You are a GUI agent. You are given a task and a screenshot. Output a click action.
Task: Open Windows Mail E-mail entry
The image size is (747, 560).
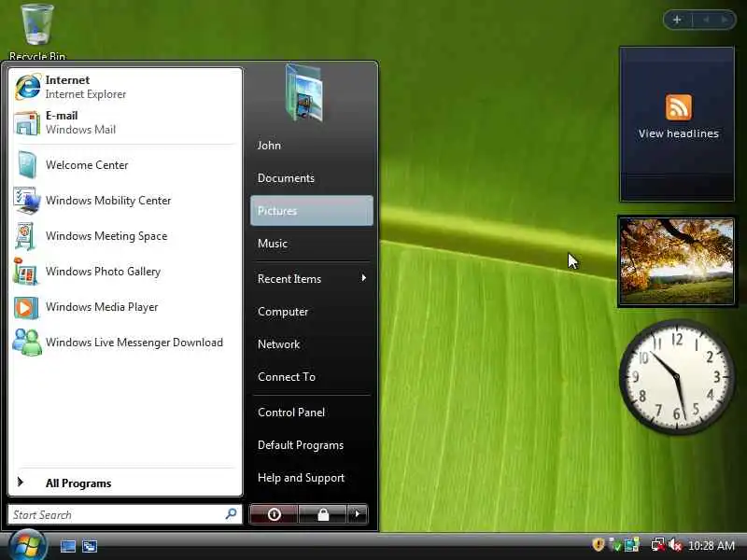coord(125,122)
